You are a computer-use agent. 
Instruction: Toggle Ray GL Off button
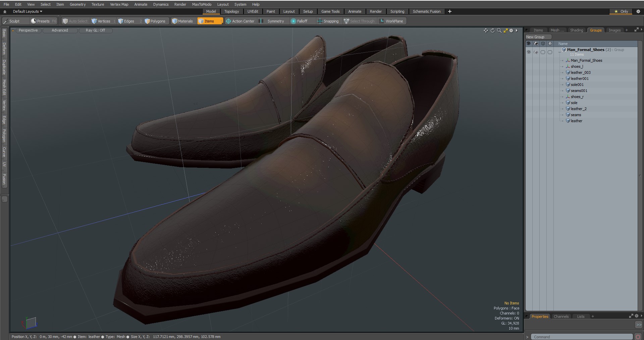coord(95,30)
